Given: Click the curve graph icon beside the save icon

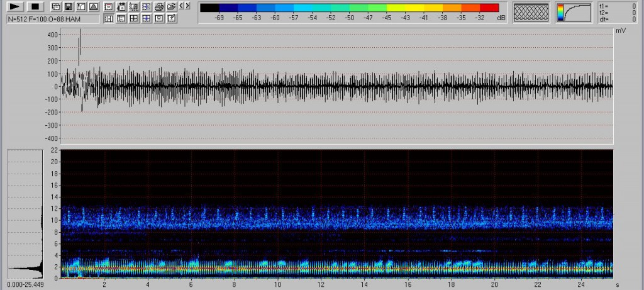Looking at the screenshot, I should pos(80,6).
